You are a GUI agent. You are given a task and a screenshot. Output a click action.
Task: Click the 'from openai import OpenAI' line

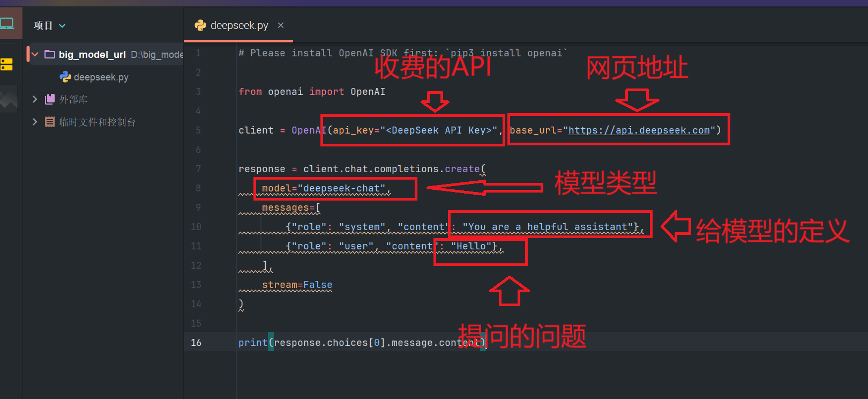pos(312,92)
